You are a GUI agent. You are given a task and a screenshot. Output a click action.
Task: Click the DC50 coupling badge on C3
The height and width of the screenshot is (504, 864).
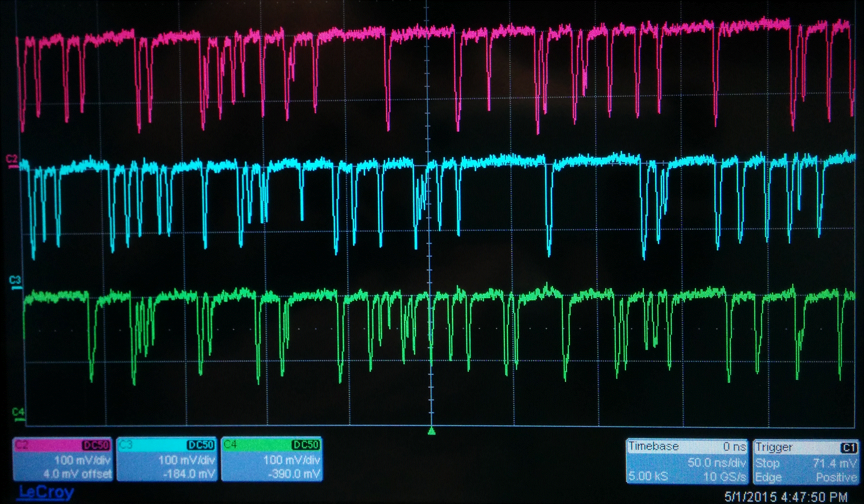pos(201,445)
